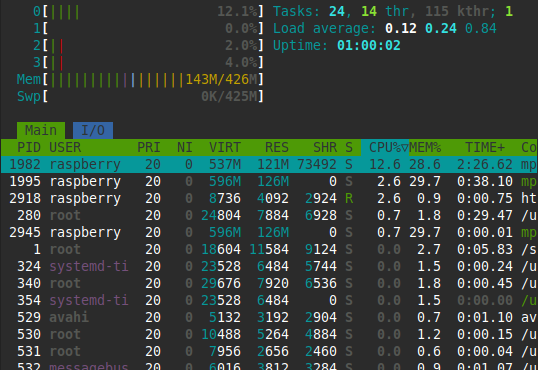Click the Mem usage meter 143M/426M
Image resolution: width=538 pixels, height=370 pixels.
pos(140,80)
